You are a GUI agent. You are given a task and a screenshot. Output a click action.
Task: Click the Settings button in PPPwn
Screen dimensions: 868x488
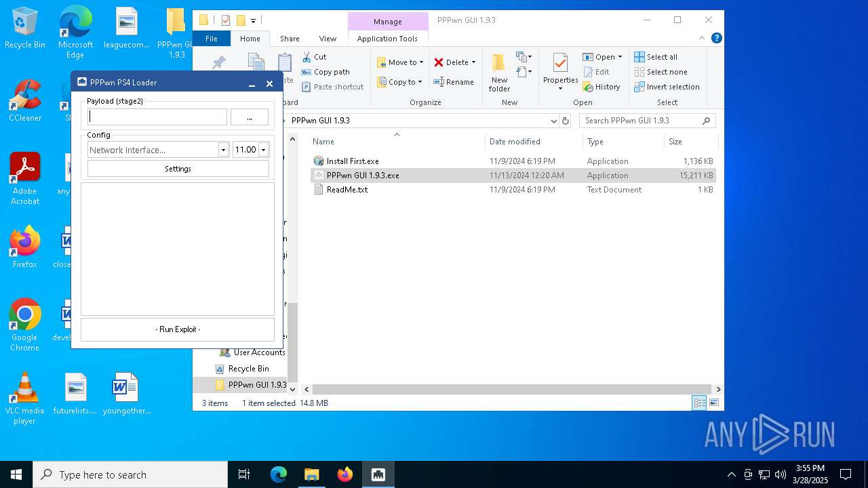pyautogui.click(x=178, y=169)
